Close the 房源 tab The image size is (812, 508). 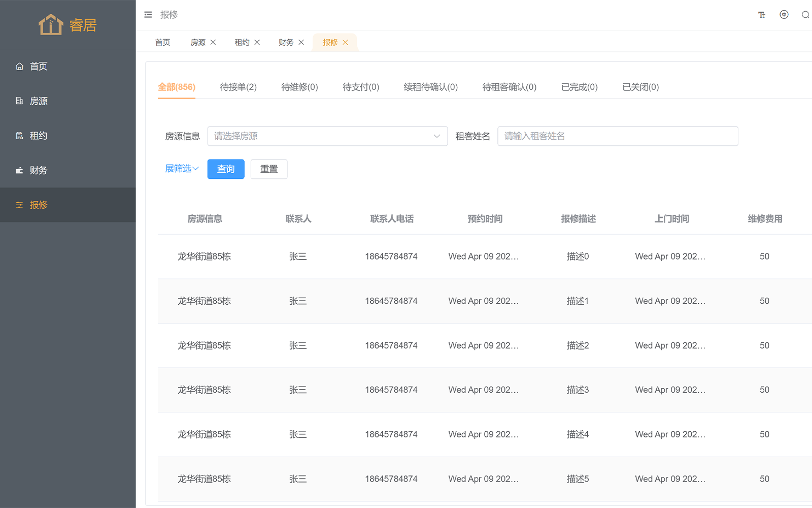point(213,42)
